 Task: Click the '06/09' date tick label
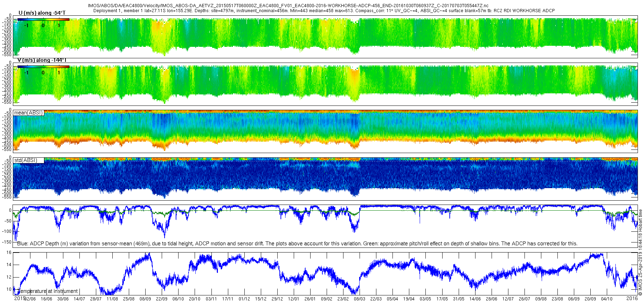point(574,299)
